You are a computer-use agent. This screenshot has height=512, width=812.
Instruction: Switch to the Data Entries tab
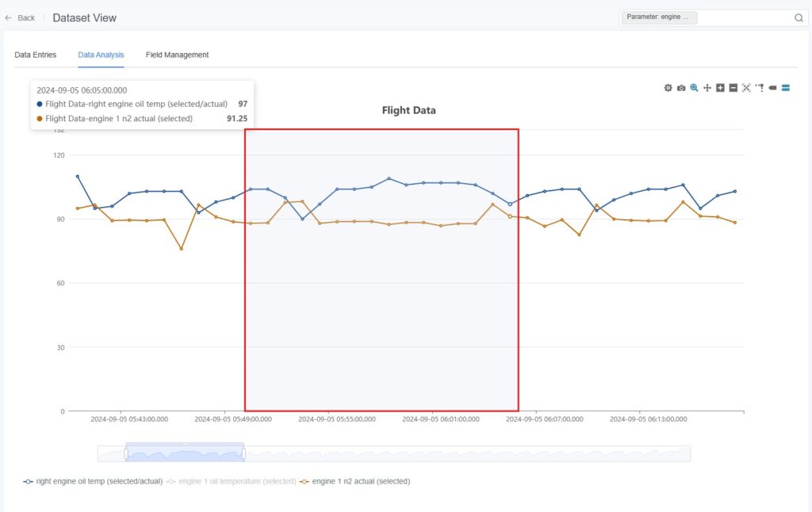point(36,55)
